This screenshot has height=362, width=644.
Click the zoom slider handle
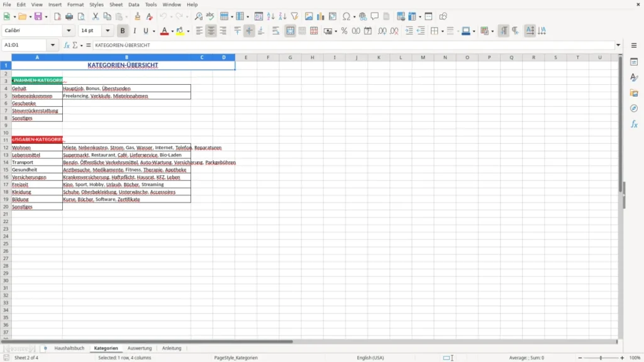point(601,358)
